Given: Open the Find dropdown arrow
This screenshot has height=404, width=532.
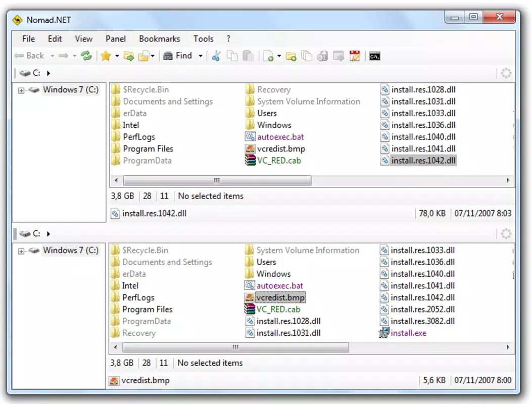Looking at the screenshot, I should pyautogui.click(x=201, y=56).
